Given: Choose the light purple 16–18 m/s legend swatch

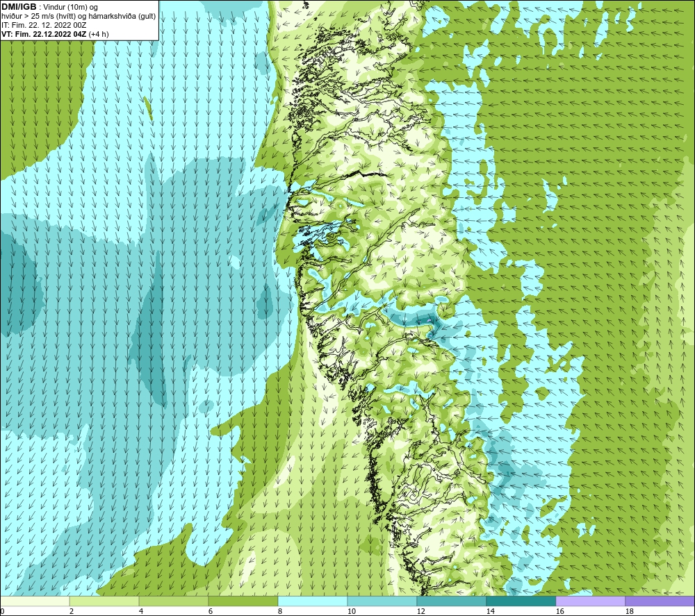Looking at the screenshot, I should [590, 601].
